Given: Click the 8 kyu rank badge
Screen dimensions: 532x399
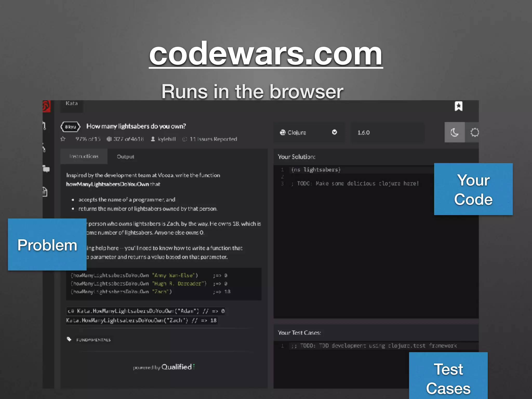Looking at the screenshot, I should tap(70, 127).
